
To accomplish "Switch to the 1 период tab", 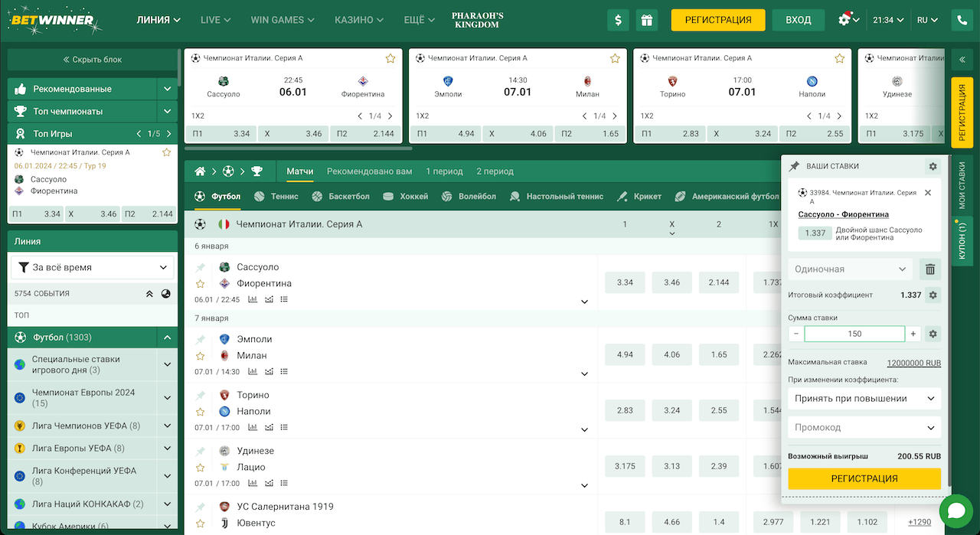I will [444, 171].
